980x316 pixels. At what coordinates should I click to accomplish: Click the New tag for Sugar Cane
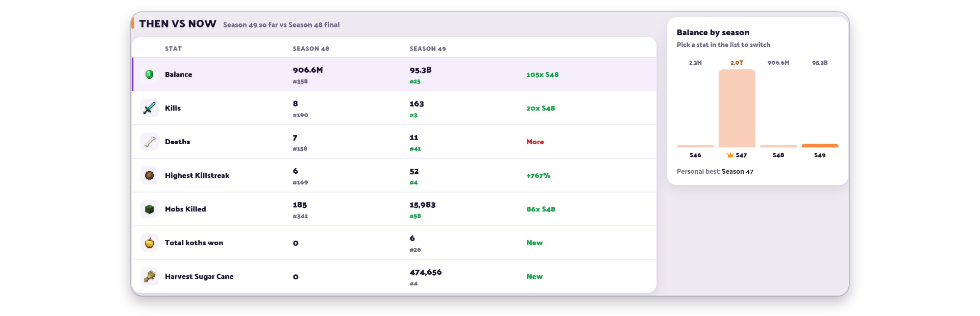[535, 276]
